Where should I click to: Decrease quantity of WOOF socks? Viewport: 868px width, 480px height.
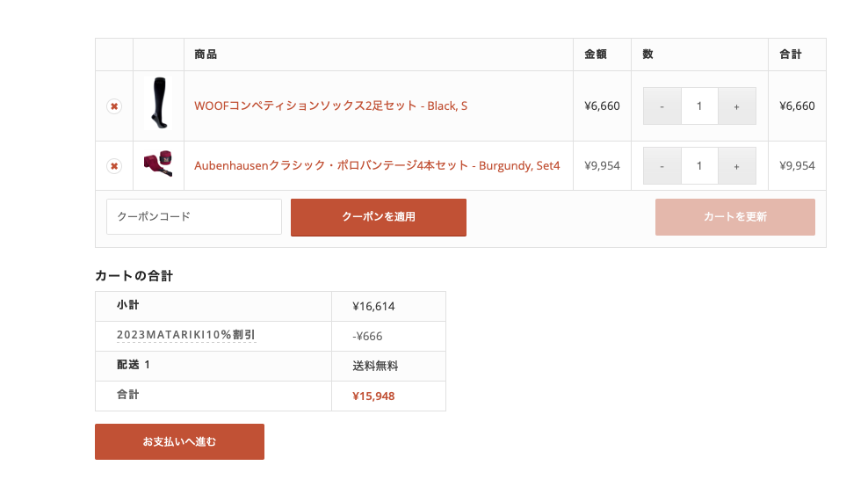662,106
